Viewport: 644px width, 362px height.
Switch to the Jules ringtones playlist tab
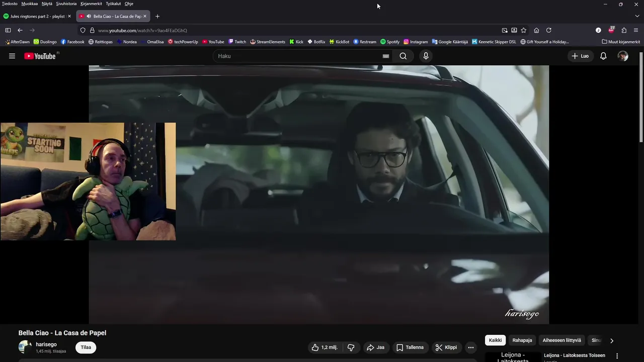pos(37,16)
